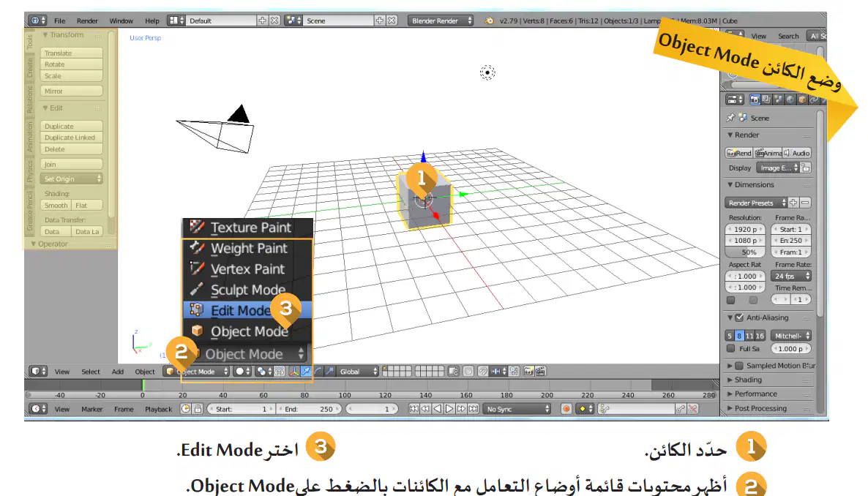Open the Render Presets dropdown

(755, 203)
